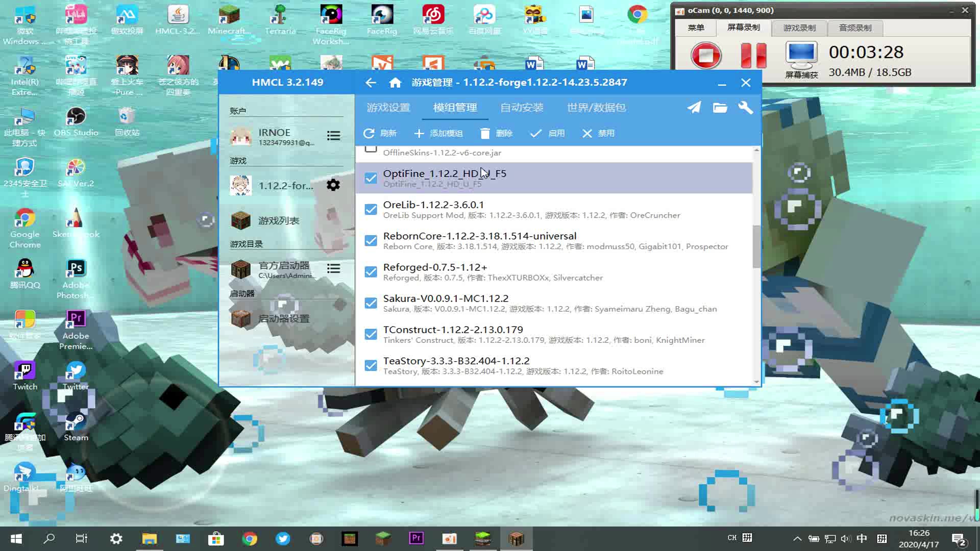
Task: Open Terraria desktop shortcut
Action: pyautogui.click(x=280, y=20)
